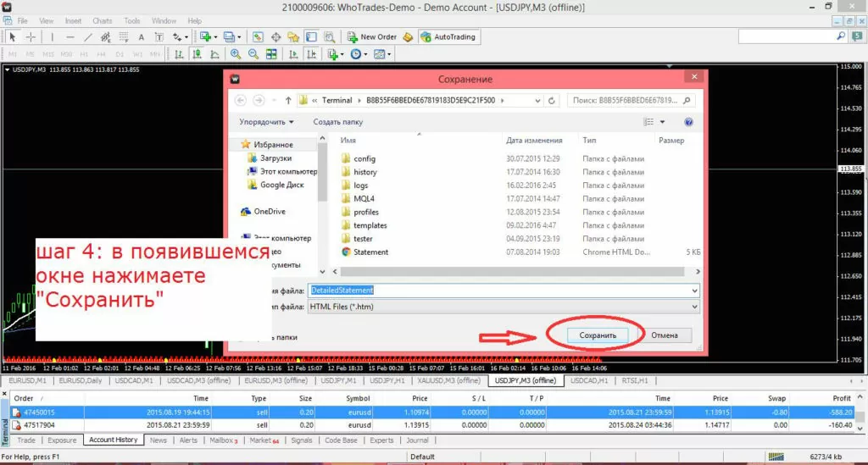
Task: Pick the horizontal line drawing tool
Action: click(x=70, y=37)
